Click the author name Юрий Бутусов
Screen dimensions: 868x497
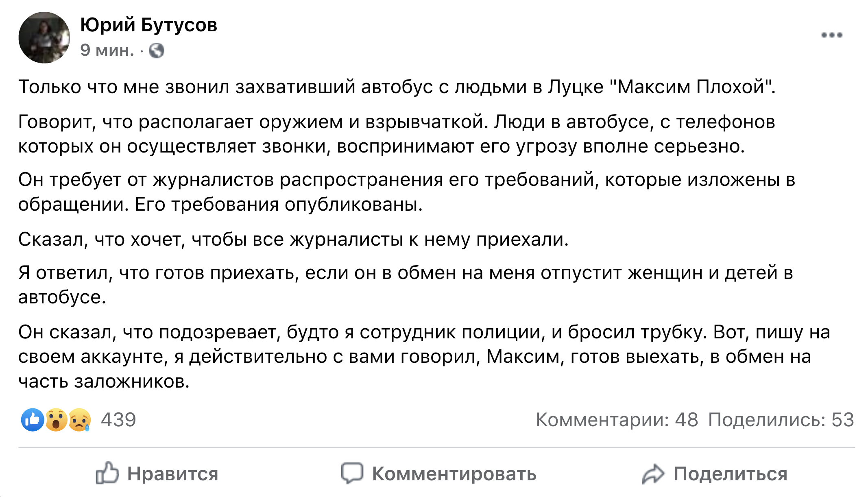click(148, 25)
